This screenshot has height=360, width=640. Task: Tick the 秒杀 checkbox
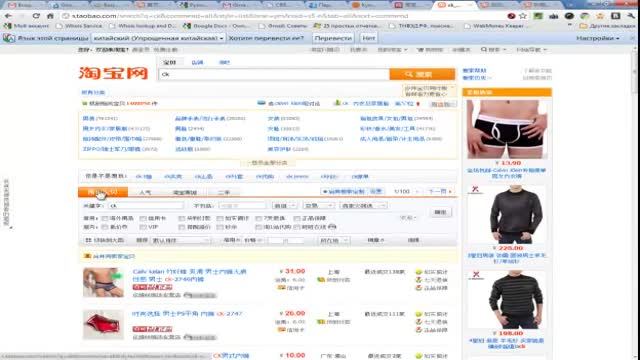pos(220,227)
